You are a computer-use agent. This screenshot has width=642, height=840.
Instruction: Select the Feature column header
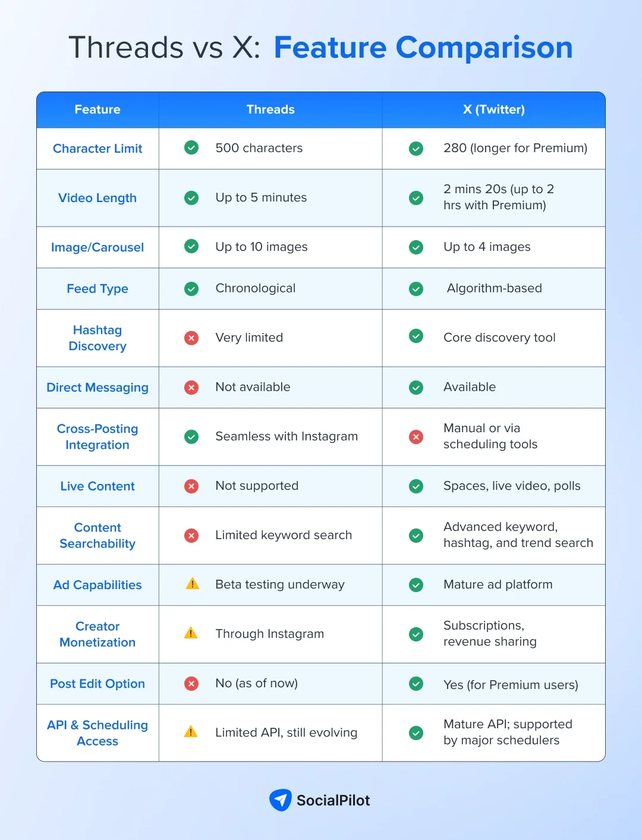[x=97, y=109]
